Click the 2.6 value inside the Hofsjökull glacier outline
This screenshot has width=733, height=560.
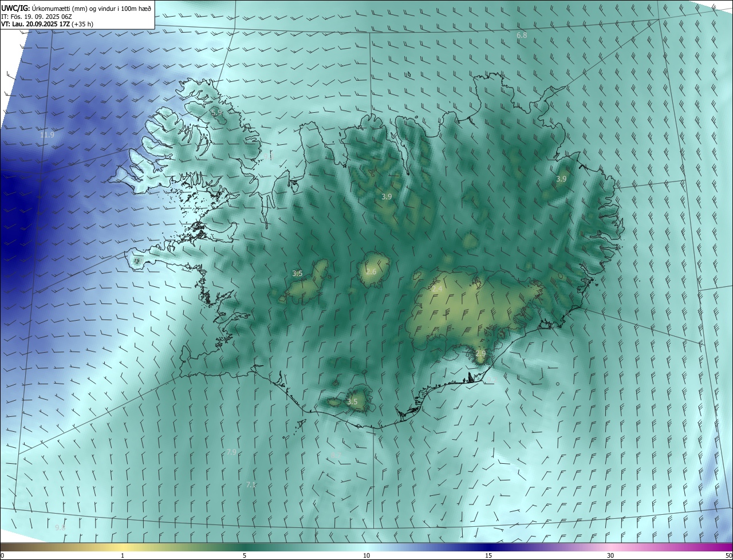[x=371, y=271]
